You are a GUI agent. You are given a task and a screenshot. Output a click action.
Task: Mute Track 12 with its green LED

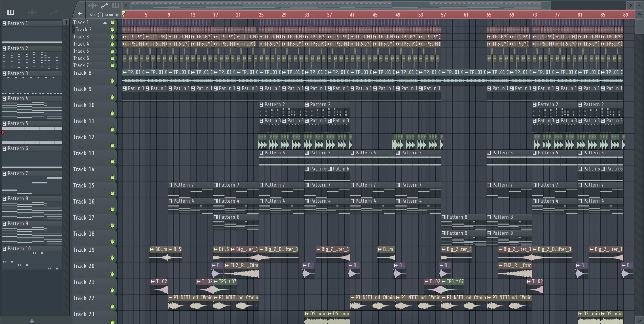click(x=112, y=145)
